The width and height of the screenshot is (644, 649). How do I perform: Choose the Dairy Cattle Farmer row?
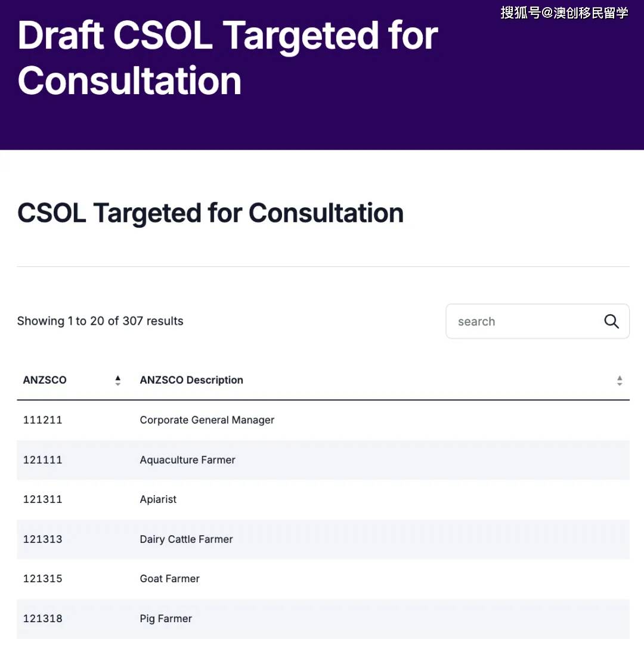186,539
